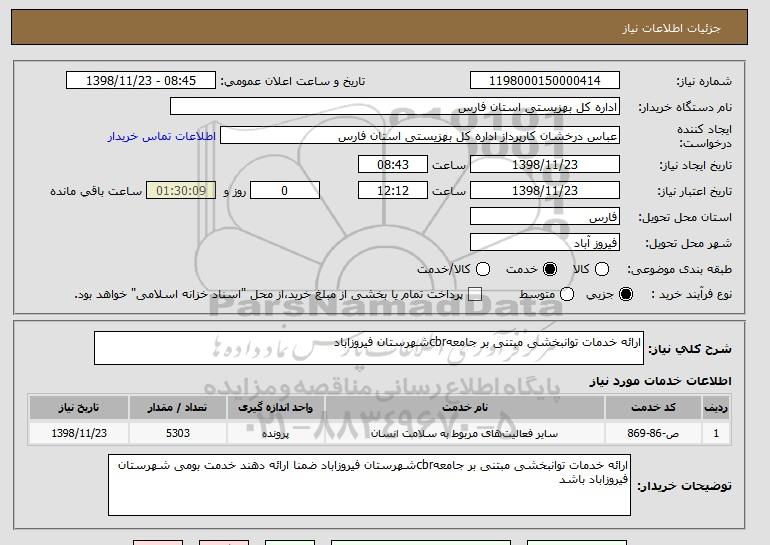Choose the جزیی purchase process option
The width and height of the screenshot is (770, 545).
(626, 294)
